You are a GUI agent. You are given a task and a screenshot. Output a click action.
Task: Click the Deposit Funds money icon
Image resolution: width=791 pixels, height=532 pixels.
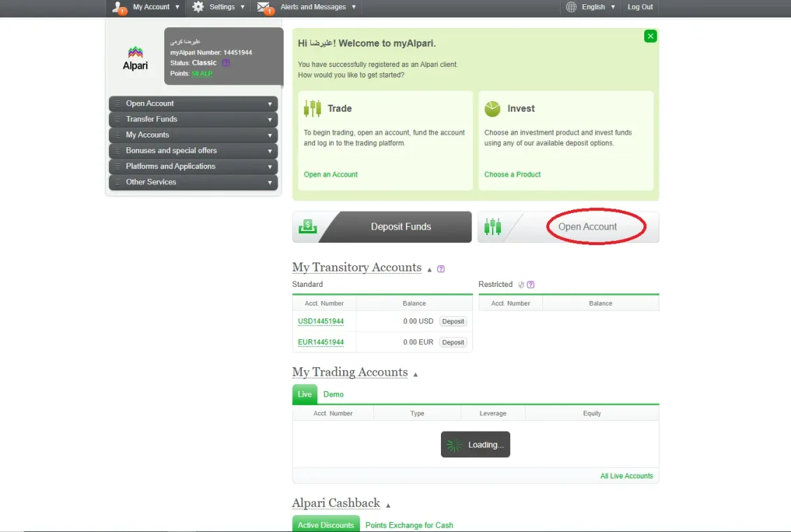(307, 227)
